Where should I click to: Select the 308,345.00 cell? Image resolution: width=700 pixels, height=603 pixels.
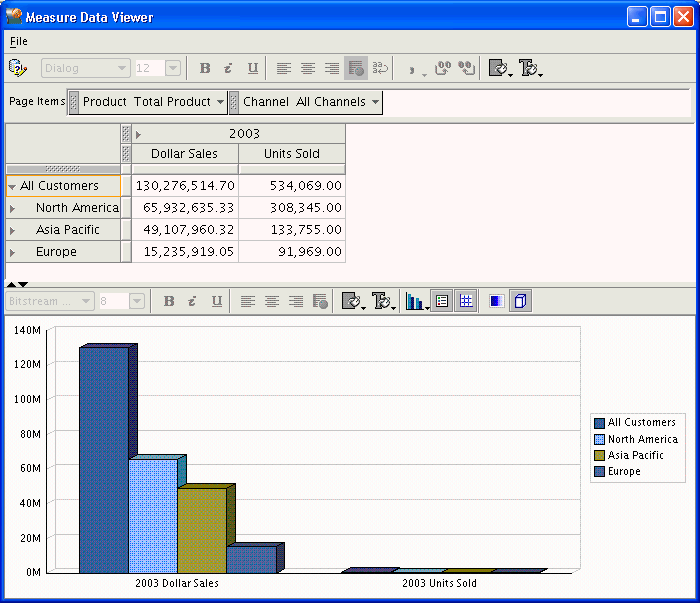point(292,208)
